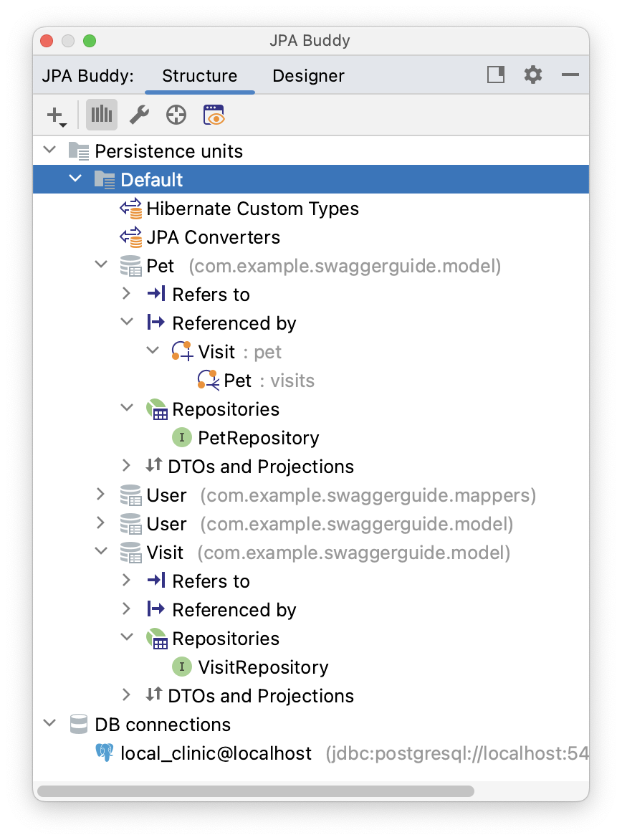Collapse Referenced by under Pet
The height and width of the screenshot is (840, 622).
(x=126, y=321)
